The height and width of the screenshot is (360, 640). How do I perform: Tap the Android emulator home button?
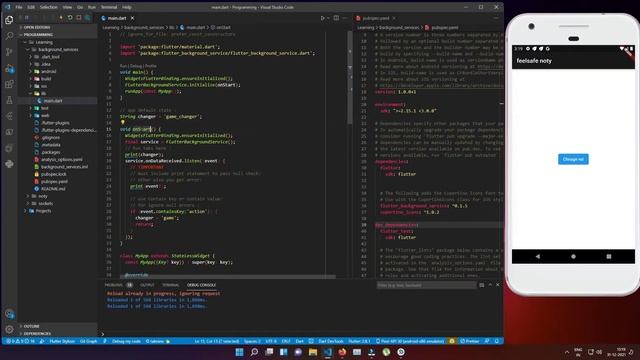(573, 256)
